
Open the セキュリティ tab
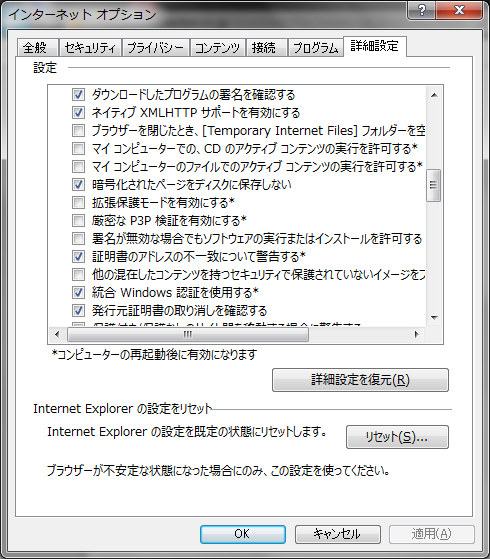90,47
